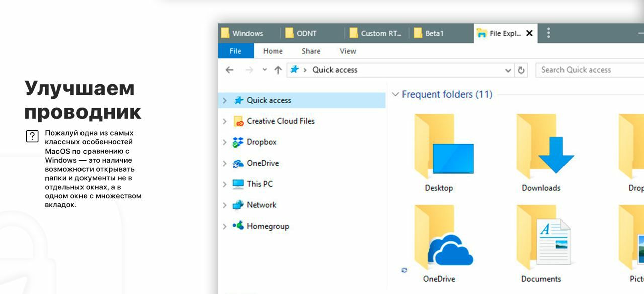This screenshot has height=294, width=644.
Task: Click the Homegroup icon in sidebar
Action: [x=238, y=226]
